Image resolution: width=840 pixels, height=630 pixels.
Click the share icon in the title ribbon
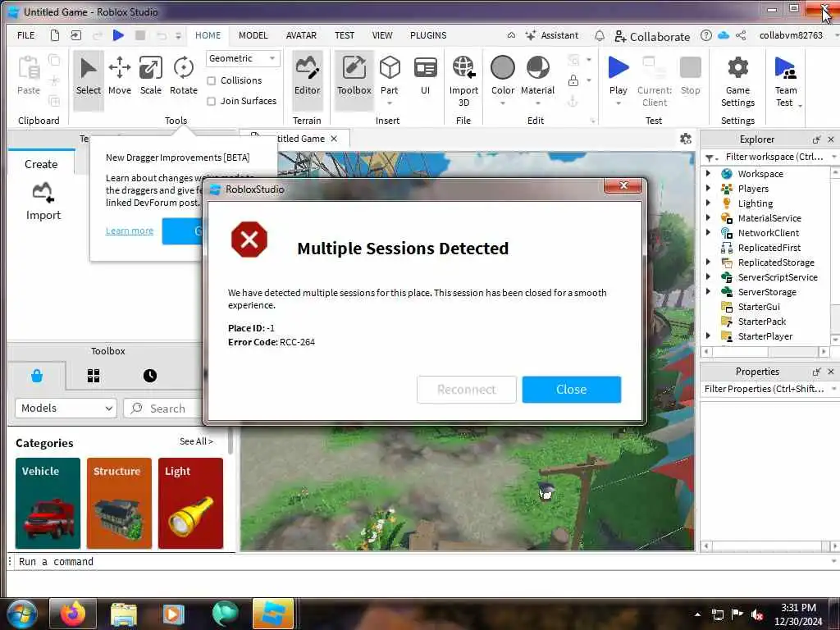741,35
